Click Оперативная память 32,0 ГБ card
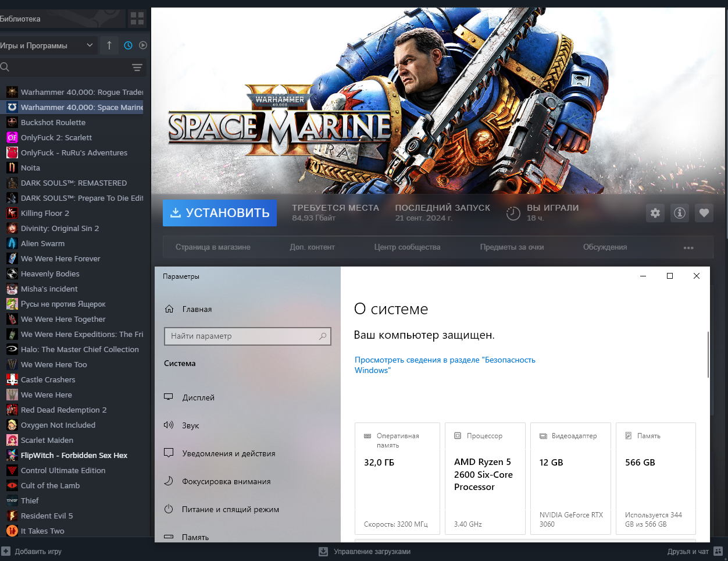Viewport: 728px width, 561px height. [397, 478]
